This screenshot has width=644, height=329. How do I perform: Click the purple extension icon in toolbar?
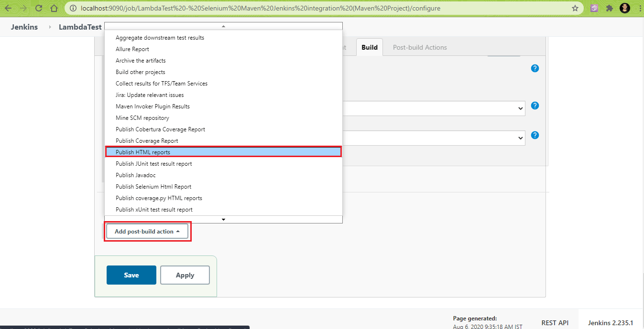[x=594, y=8]
